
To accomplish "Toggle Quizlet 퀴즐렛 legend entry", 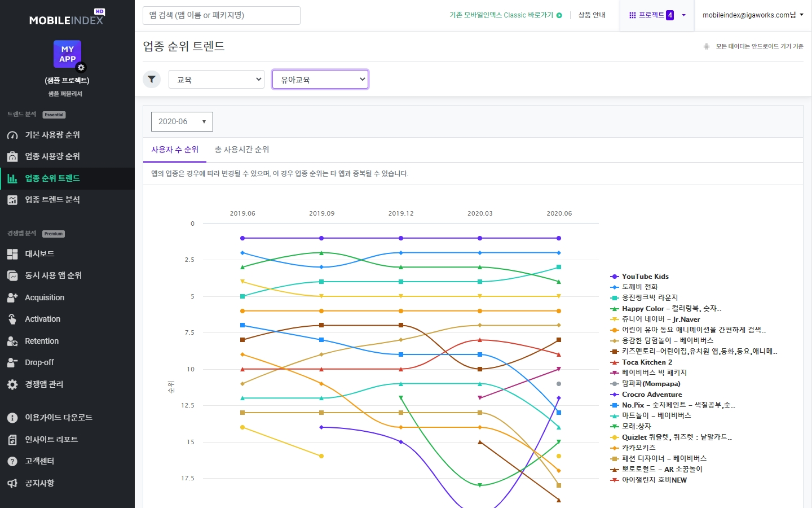I will [671, 437].
